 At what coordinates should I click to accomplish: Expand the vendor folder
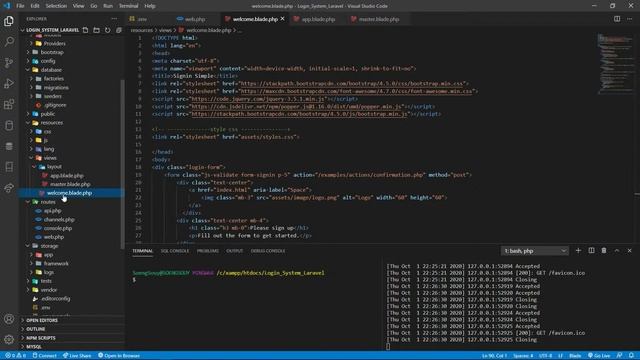pos(49,290)
